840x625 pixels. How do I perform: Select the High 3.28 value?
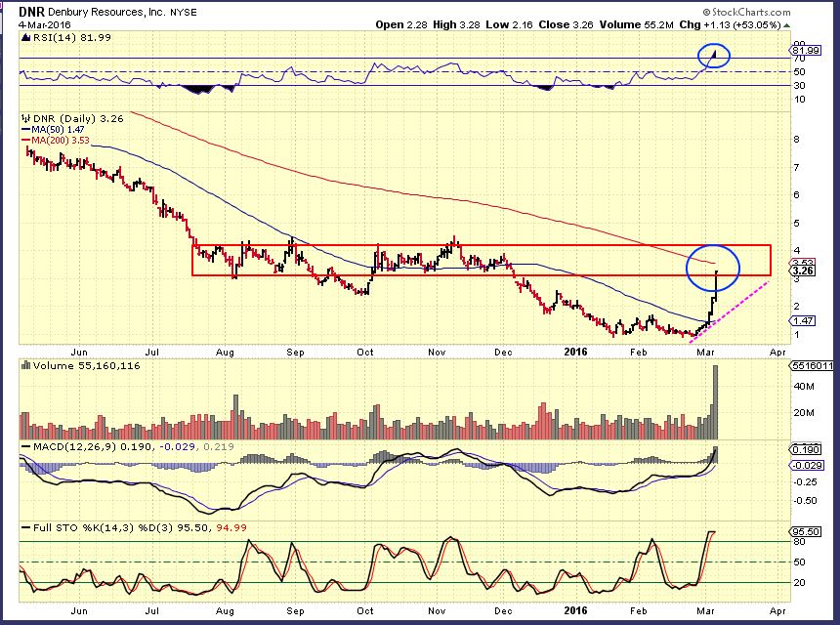(456, 24)
